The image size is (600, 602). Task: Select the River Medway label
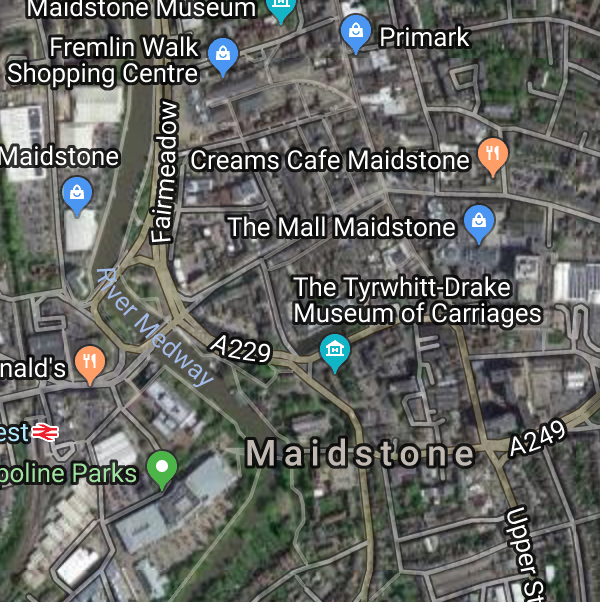[x=154, y=327]
